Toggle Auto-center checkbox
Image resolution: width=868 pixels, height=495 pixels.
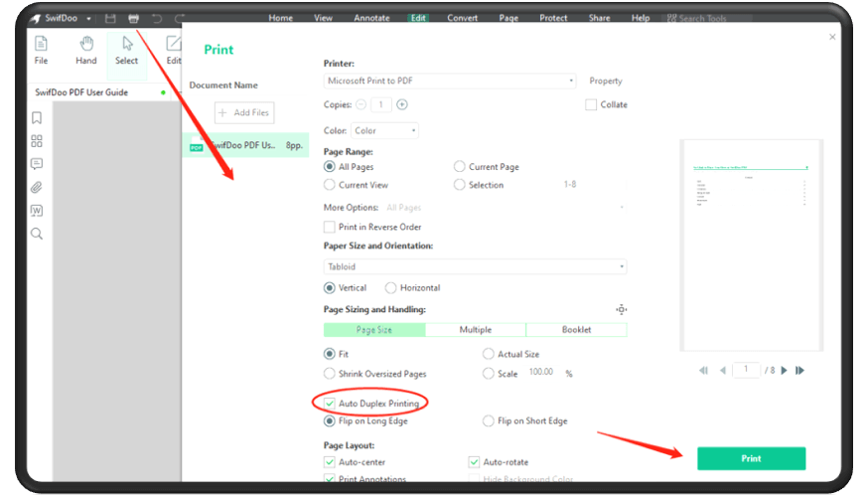[x=330, y=462]
